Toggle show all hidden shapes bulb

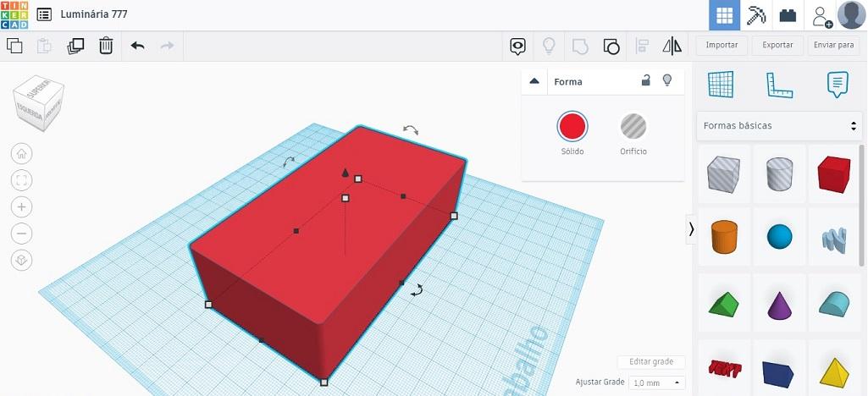(549, 46)
